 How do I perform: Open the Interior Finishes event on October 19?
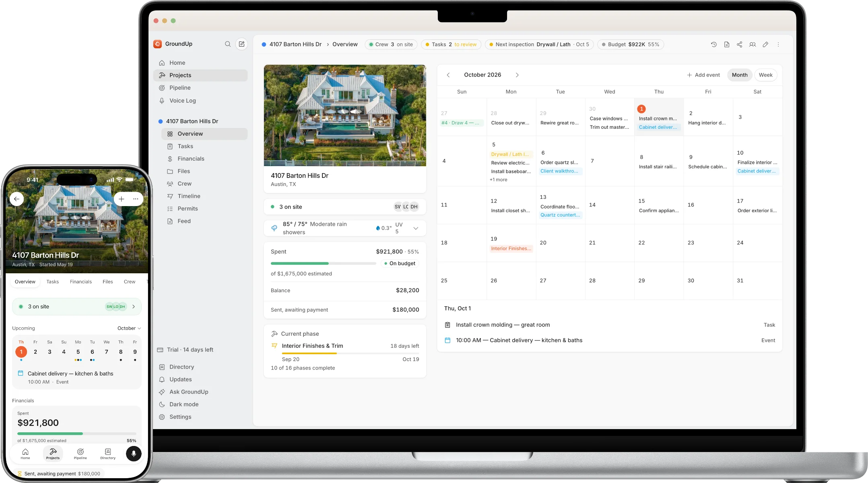click(511, 248)
